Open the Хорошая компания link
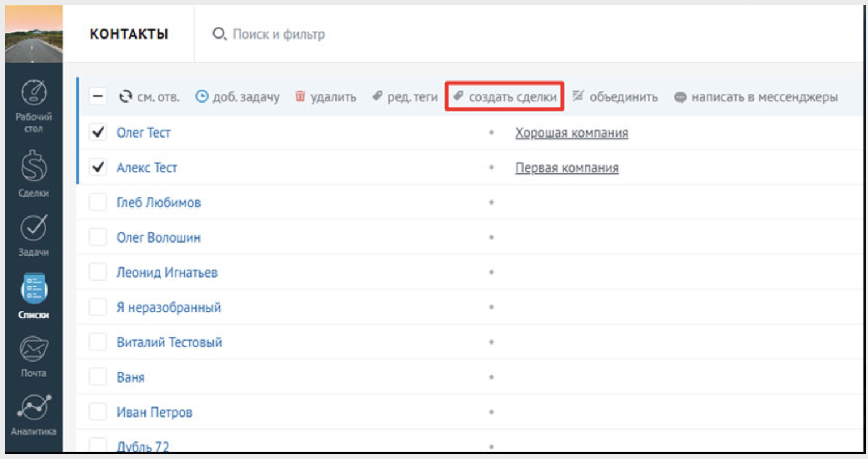The image size is (868, 459). coord(571,133)
